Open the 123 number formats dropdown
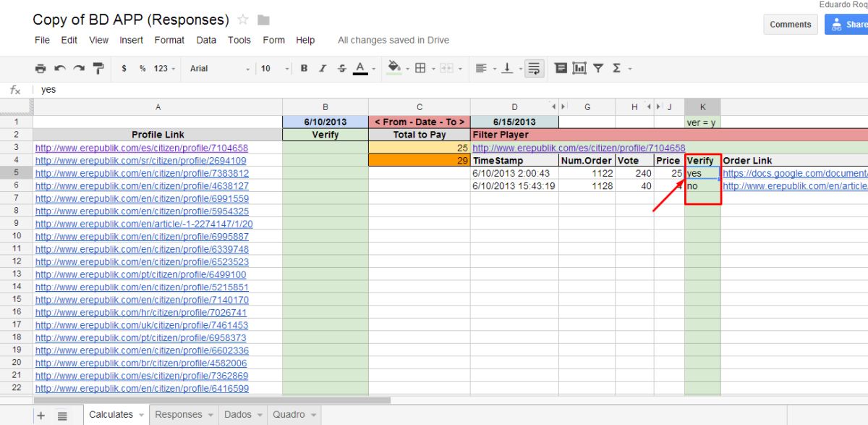Image resolution: width=868 pixels, height=425 pixels. tap(165, 68)
